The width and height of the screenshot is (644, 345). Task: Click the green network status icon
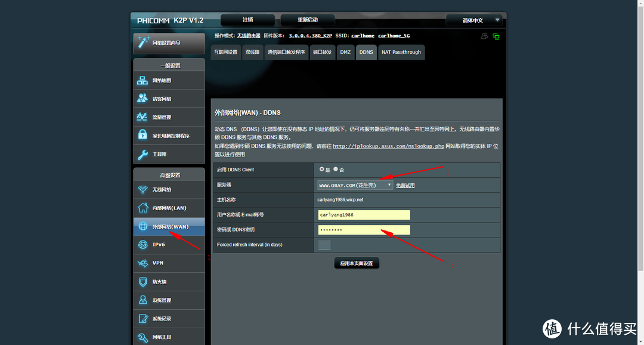coord(496,36)
